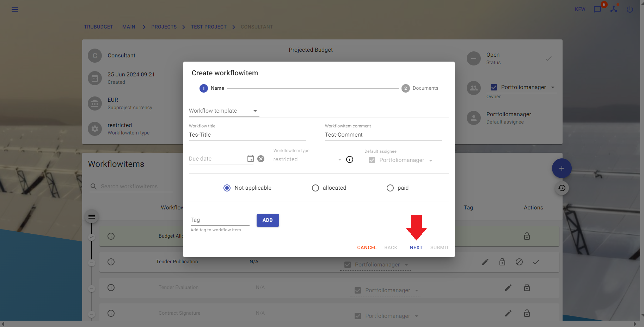The width and height of the screenshot is (644, 327).
Task: Edit the Tender Evaluation workflowitem
Action: click(508, 288)
